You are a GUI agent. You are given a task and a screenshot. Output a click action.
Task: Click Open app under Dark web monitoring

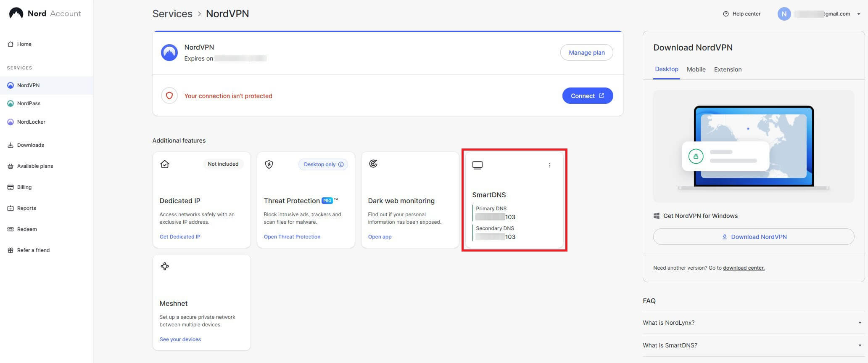(380, 237)
